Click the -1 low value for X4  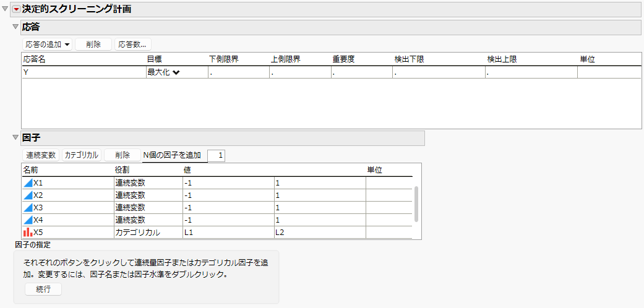(228, 220)
